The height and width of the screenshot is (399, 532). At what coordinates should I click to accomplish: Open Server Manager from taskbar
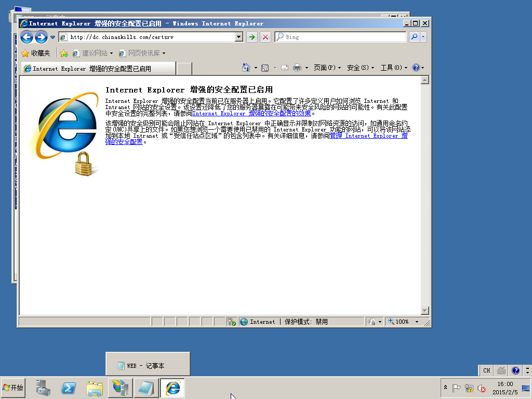coord(43,388)
